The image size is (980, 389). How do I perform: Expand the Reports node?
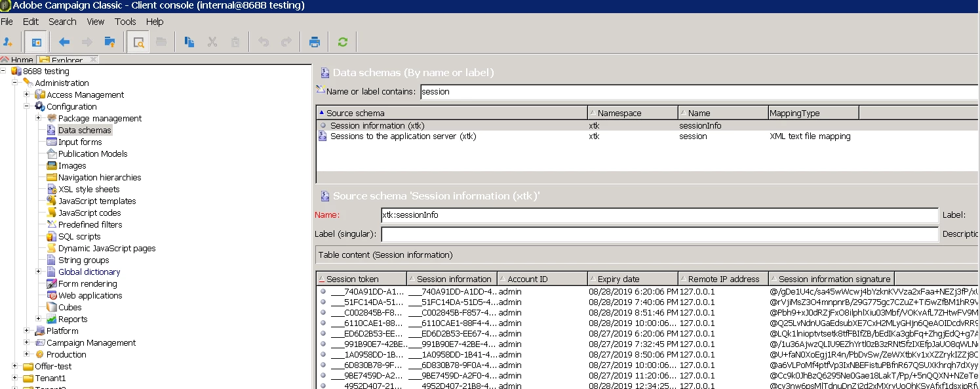pyautogui.click(x=39, y=319)
